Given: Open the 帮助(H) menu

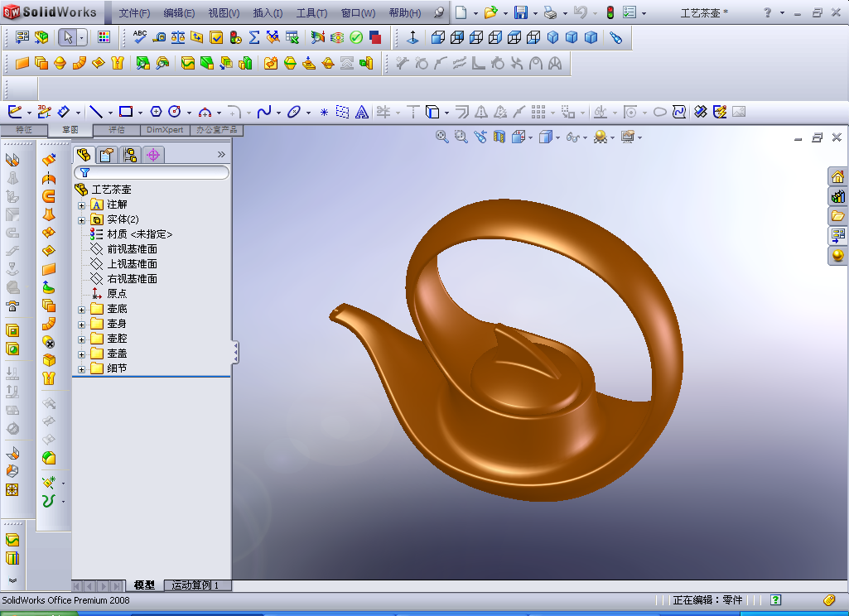Looking at the screenshot, I should point(405,13).
